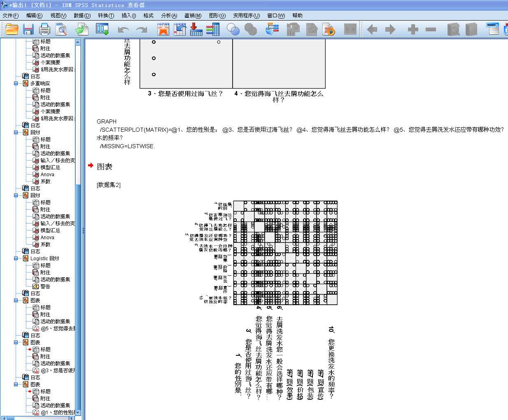
Task: Open the 分析(A) menu
Action: (169, 16)
